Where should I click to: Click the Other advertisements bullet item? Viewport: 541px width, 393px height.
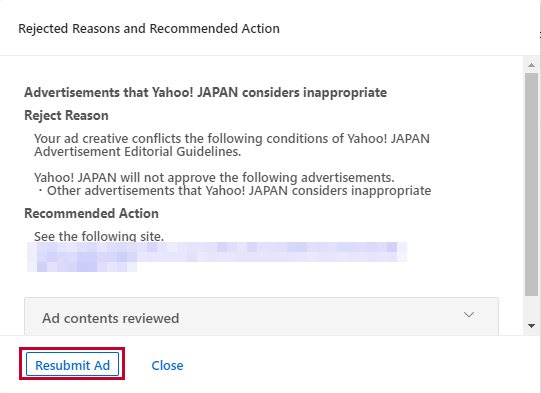coord(233,190)
